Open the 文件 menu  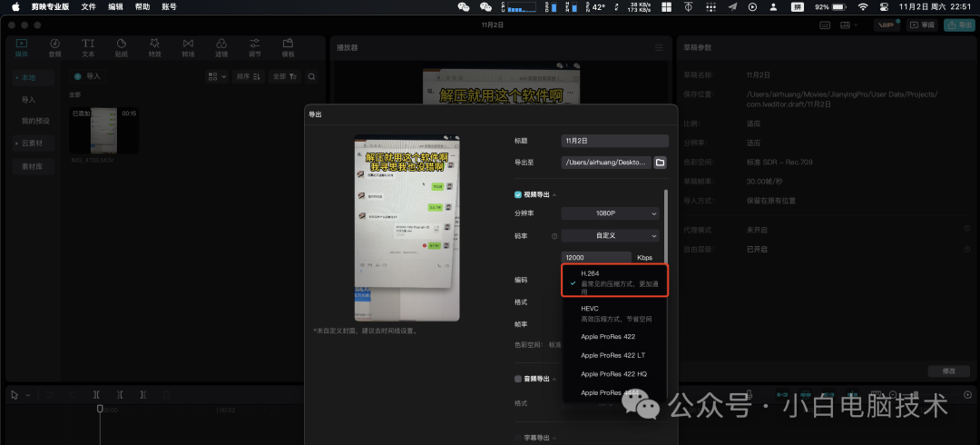pyautogui.click(x=88, y=7)
